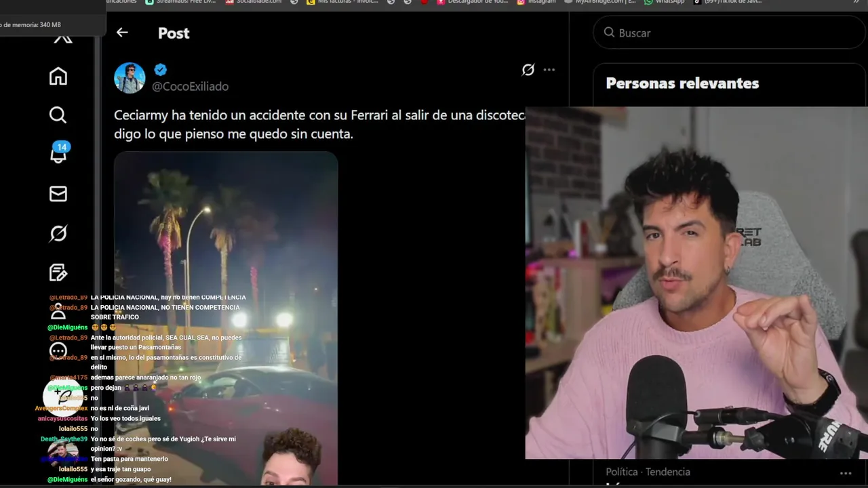Image resolution: width=868 pixels, height=488 pixels.
Task: Open the three-dot menu of the post
Action: click(x=549, y=70)
